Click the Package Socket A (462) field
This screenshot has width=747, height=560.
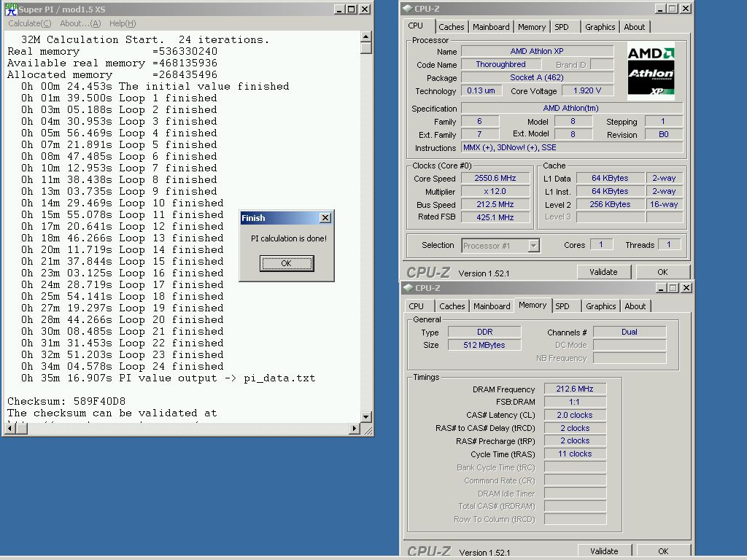(537, 77)
